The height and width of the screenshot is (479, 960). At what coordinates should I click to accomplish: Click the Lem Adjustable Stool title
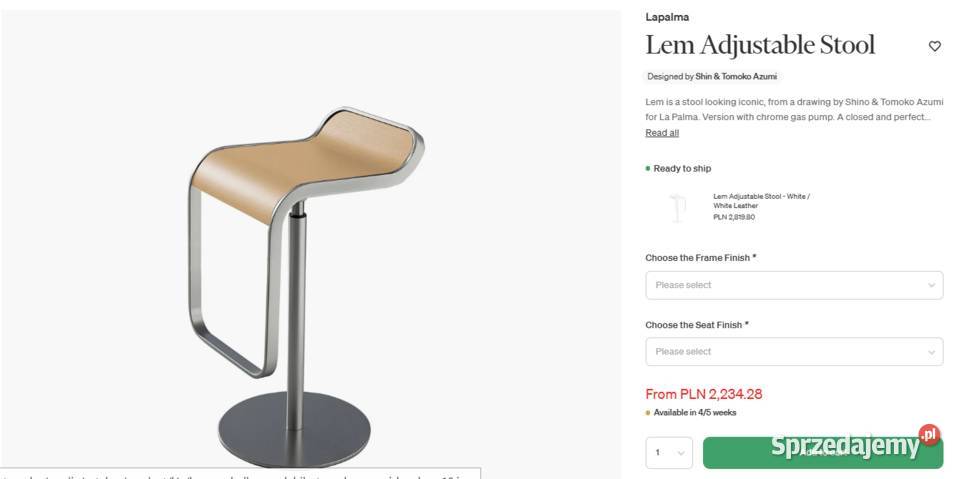(x=760, y=45)
